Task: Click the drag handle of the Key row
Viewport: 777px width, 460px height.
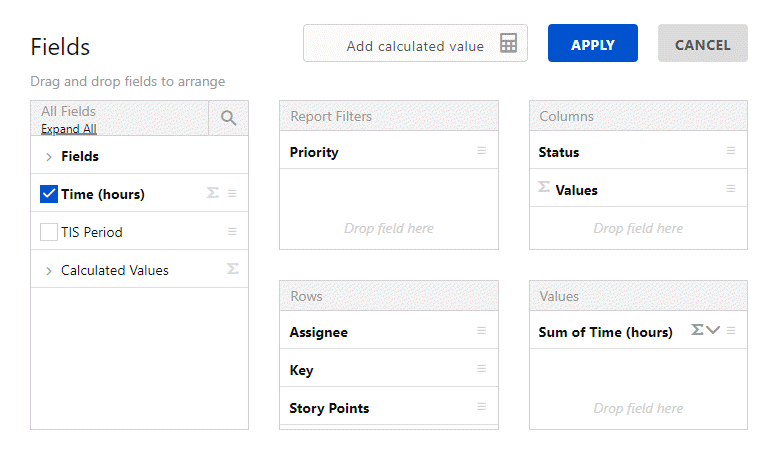Action: 481,369
